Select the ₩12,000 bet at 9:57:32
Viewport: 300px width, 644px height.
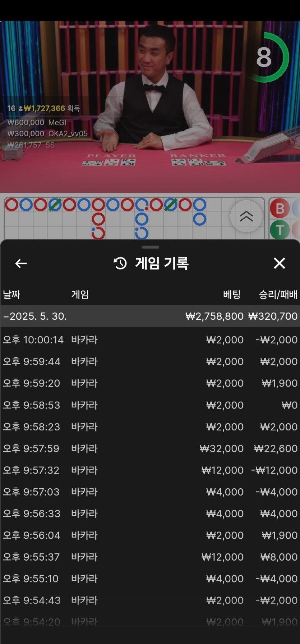(x=222, y=470)
